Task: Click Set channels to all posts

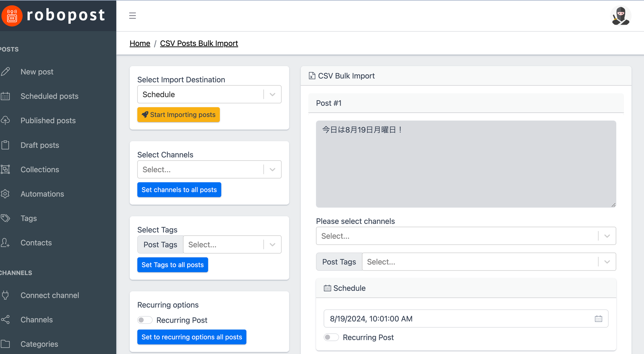Action: point(179,190)
